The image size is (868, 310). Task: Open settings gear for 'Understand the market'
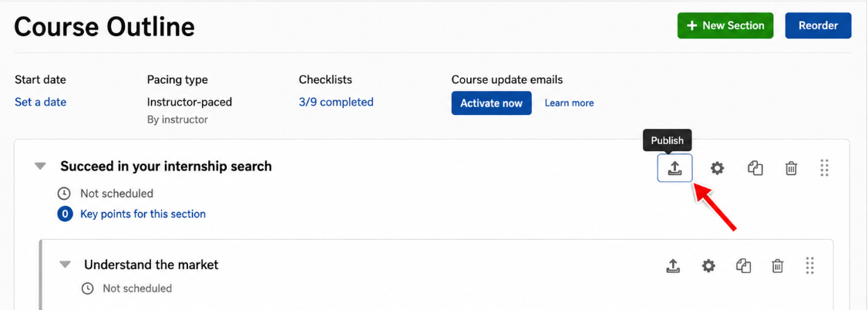[x=708, y=266]
